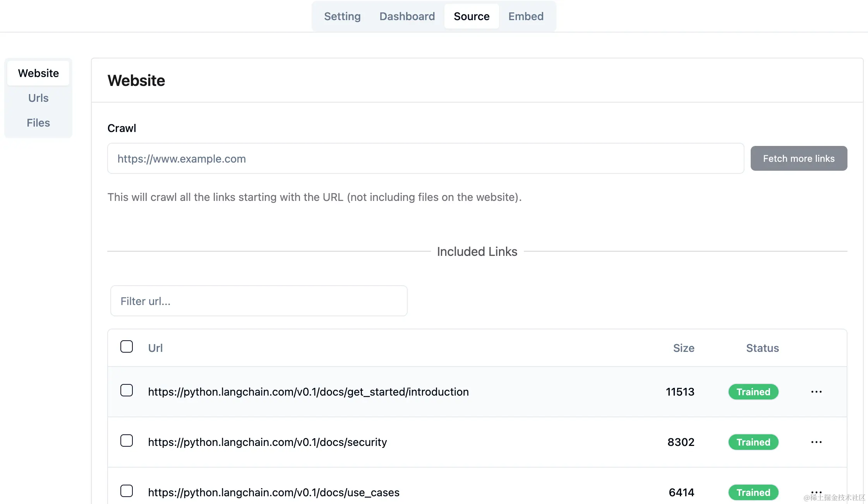Click the Size column header

coord(683,348)
